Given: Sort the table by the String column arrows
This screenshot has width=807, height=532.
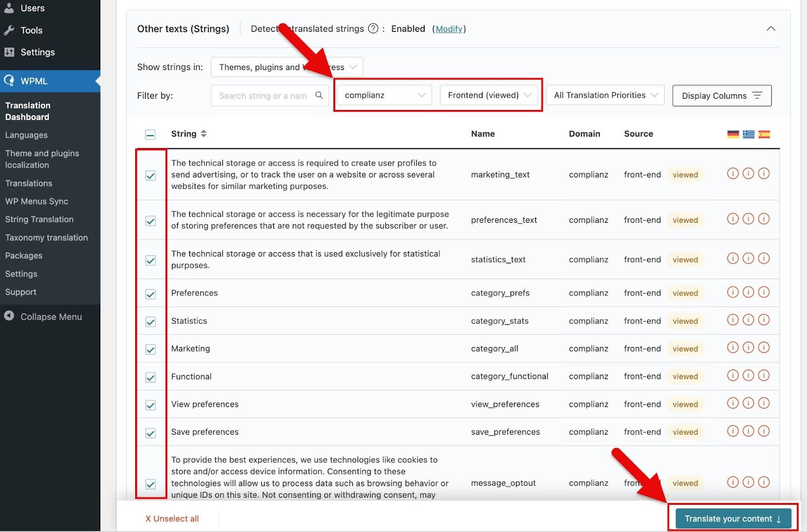Looking at the screenshot, I should pos(203,134).
